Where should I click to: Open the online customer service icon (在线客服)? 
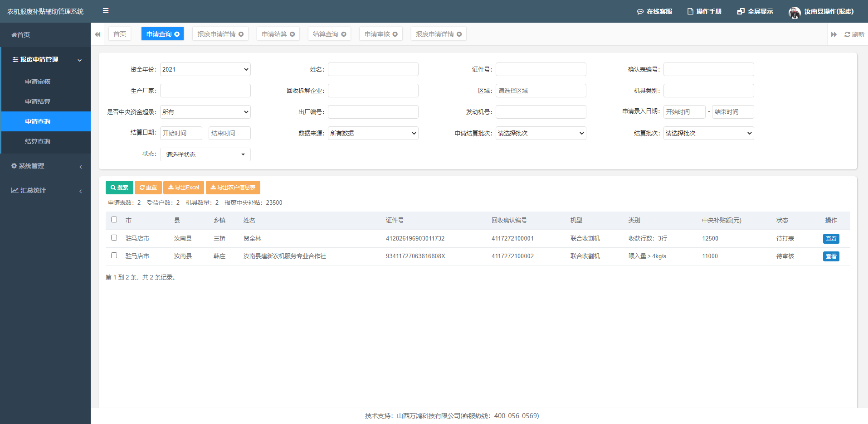pos(640,12)
